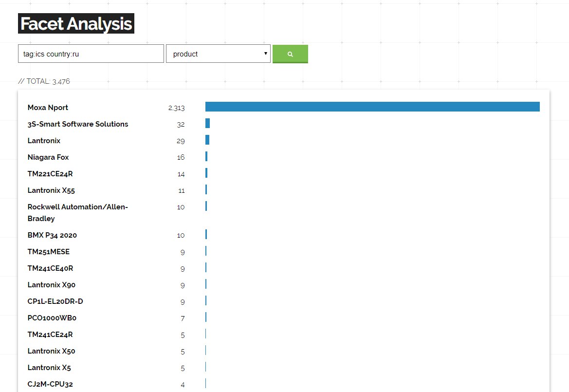Select the CP1L-EL20DR-D entry
The image size is (569, 392).
click(x=55, y=301)
